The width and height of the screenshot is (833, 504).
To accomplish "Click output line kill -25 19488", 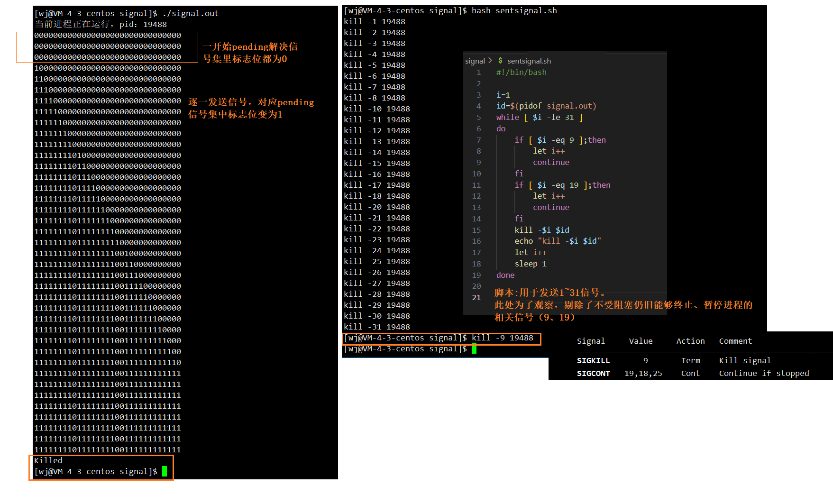I will [x=377, y=261].
